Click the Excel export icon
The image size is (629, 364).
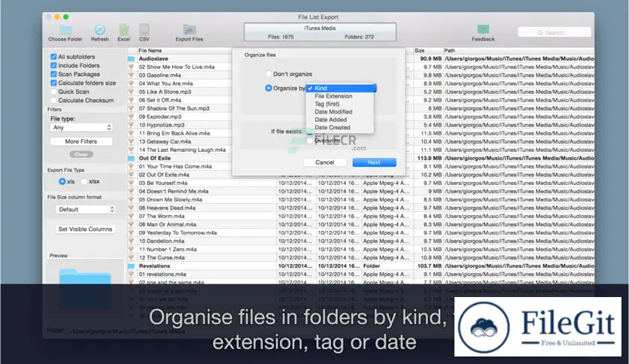[x=124, y=29]
